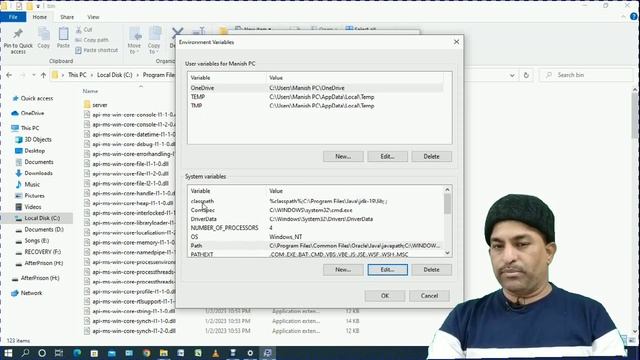Click the Search bin field

click(587, 75)
